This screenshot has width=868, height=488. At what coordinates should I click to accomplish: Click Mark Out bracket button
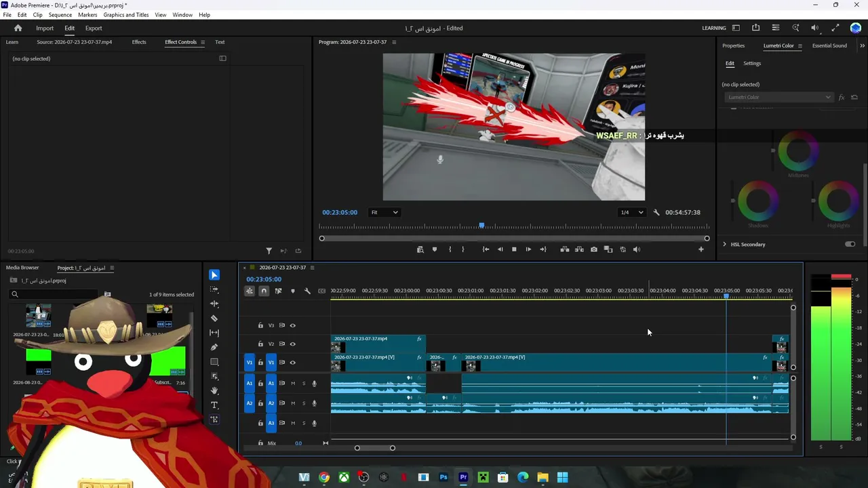(463, 249)
